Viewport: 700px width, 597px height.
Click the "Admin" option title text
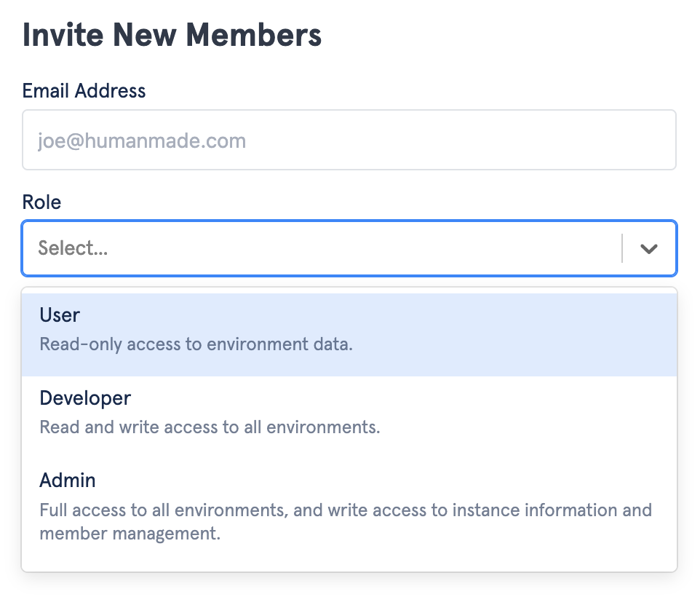tap(68, 481)
